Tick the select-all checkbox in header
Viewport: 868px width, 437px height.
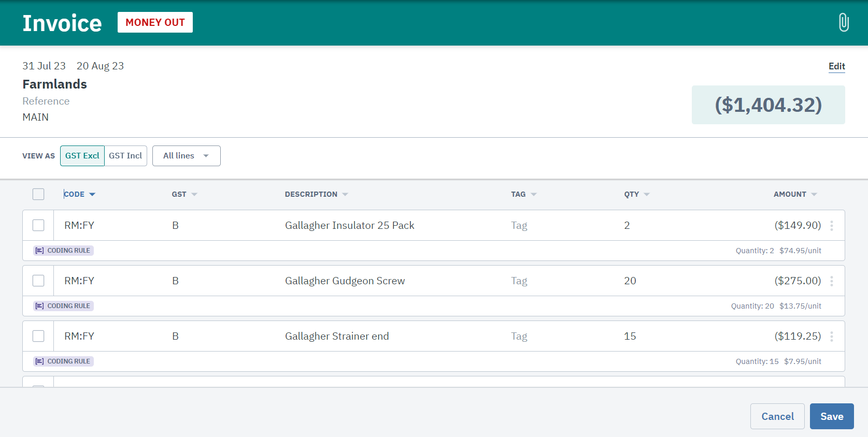coord(38,194)
